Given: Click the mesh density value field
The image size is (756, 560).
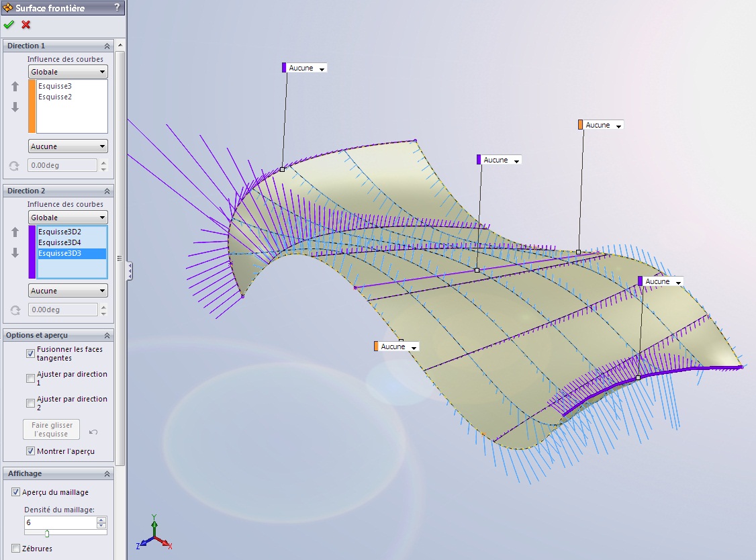Looking at the screenshot, I should (60, 522).
